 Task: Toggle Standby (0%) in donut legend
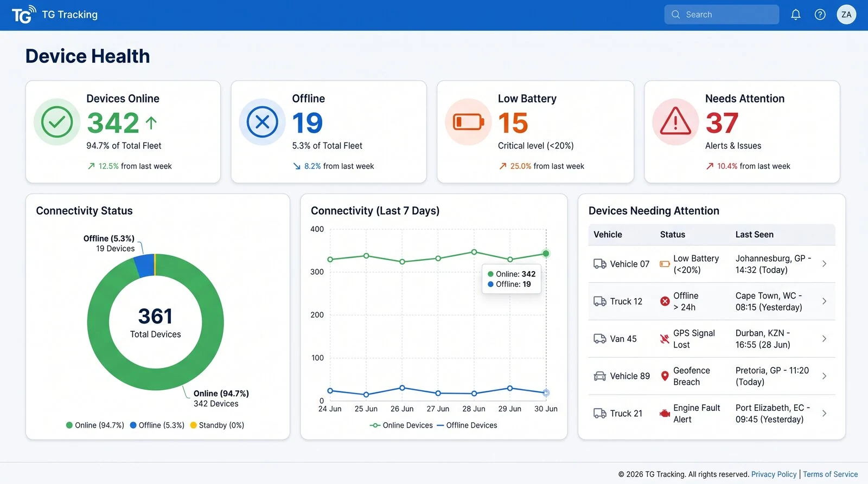tap(217, 425)
